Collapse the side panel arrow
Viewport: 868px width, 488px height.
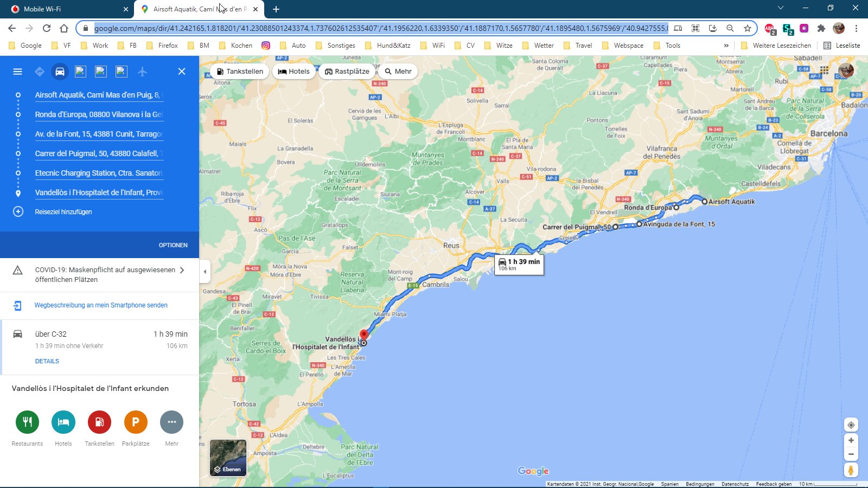(205, 272)
